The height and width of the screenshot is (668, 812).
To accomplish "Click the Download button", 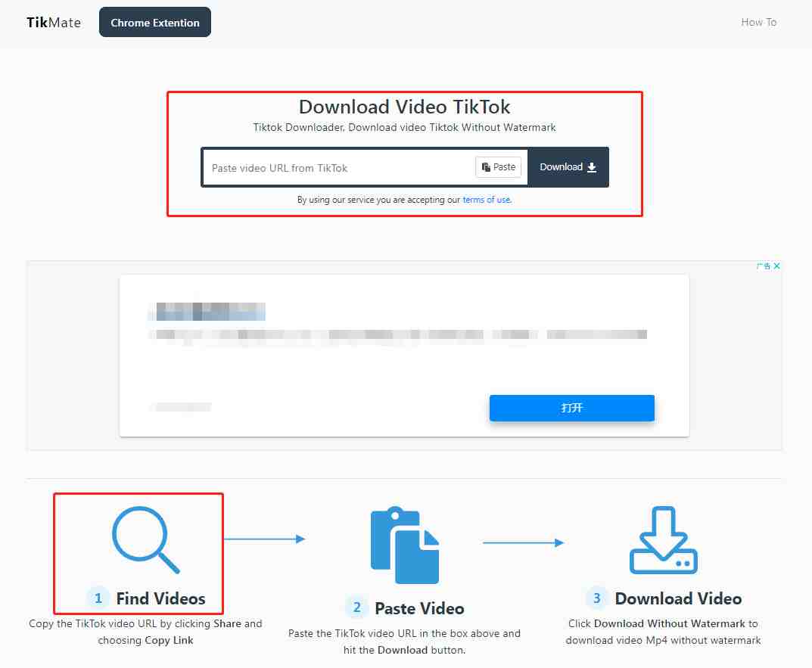I will pyautogui.click(x=568, y=167).
